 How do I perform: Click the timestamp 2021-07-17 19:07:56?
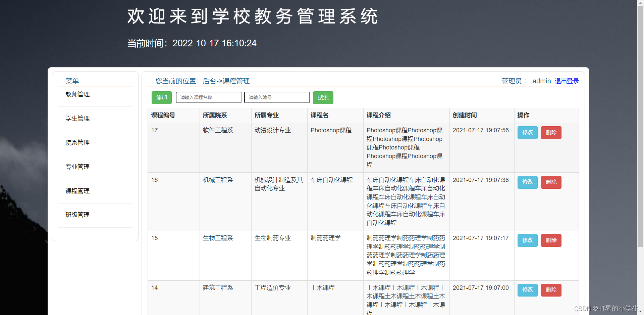click(481, 130)
